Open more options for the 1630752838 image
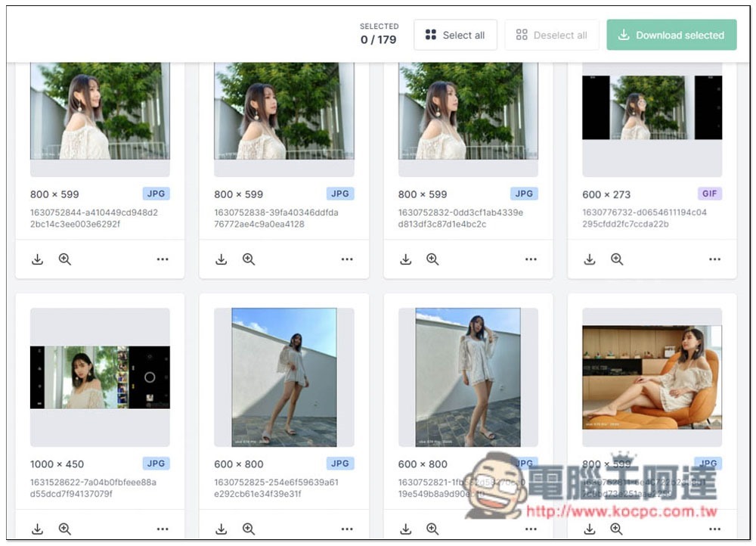 point(347,259)
